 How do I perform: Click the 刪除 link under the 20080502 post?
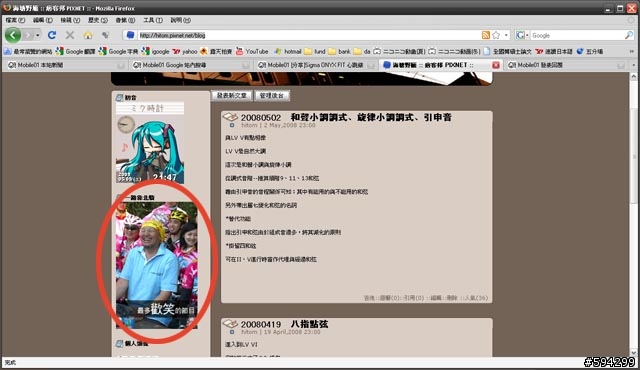[x=452, y=298]
